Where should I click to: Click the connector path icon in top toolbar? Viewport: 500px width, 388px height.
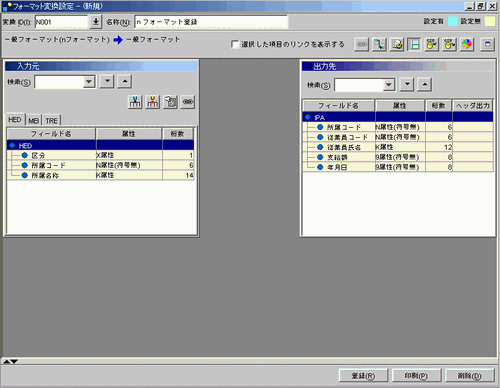point(379,44)
